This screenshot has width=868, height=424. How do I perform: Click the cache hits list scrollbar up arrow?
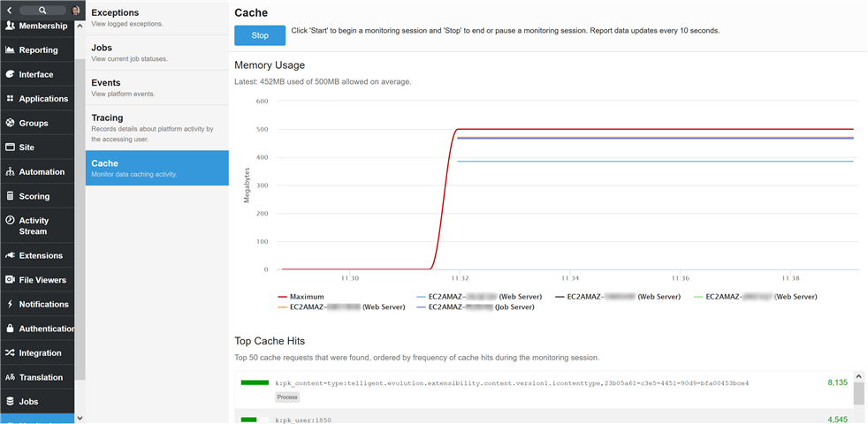(858, 376)
